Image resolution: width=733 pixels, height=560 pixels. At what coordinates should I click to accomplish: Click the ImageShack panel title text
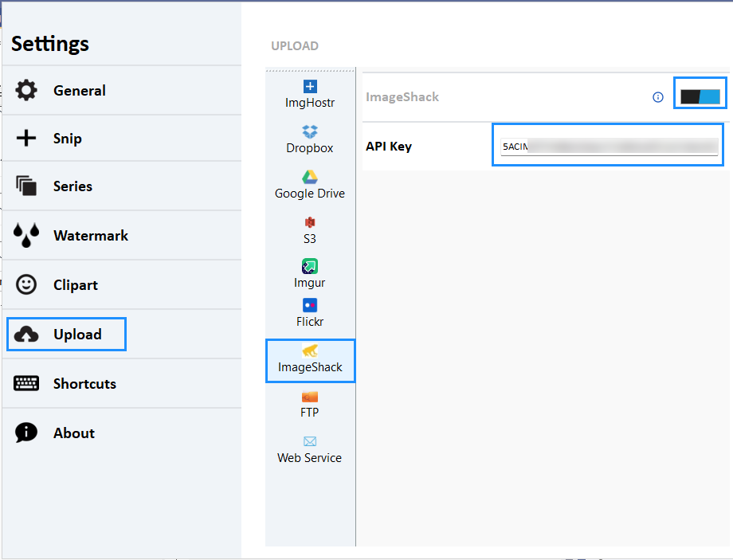pyautogui.click(x=402, y=97)
